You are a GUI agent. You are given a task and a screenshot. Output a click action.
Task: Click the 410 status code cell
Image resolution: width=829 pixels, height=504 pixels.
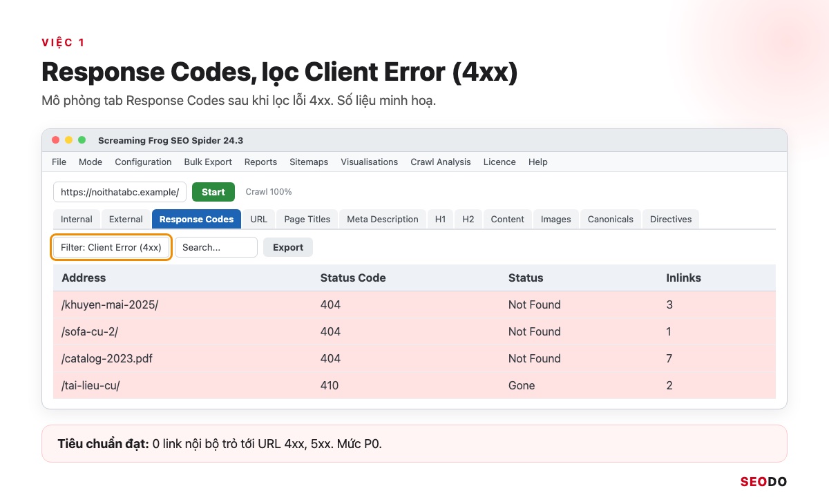330,385
